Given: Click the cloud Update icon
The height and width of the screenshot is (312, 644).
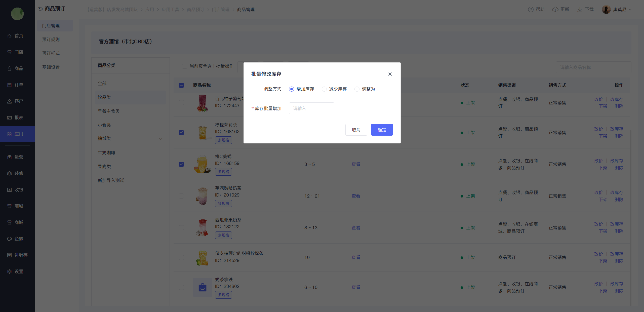Looking at the screenshot, I should click(x=555, y=10).
